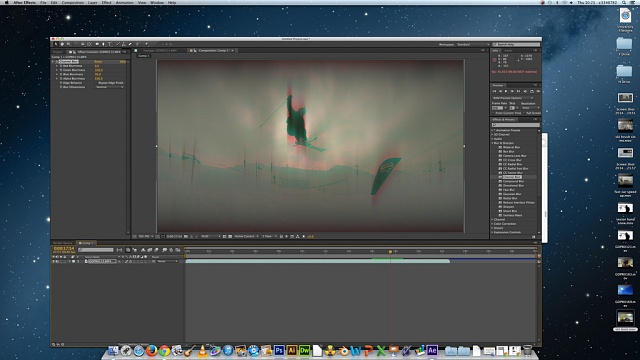The height and width of the screenshot is (360, 640).
Task: Switch to the Project panel tab
Action: 58,52
